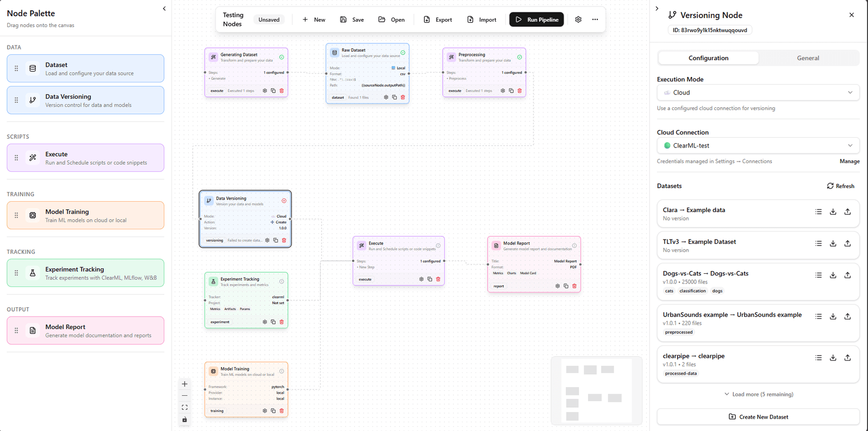Click the Run Pipeline button
This screenshot has width=868, height=431.
(537, 20)
